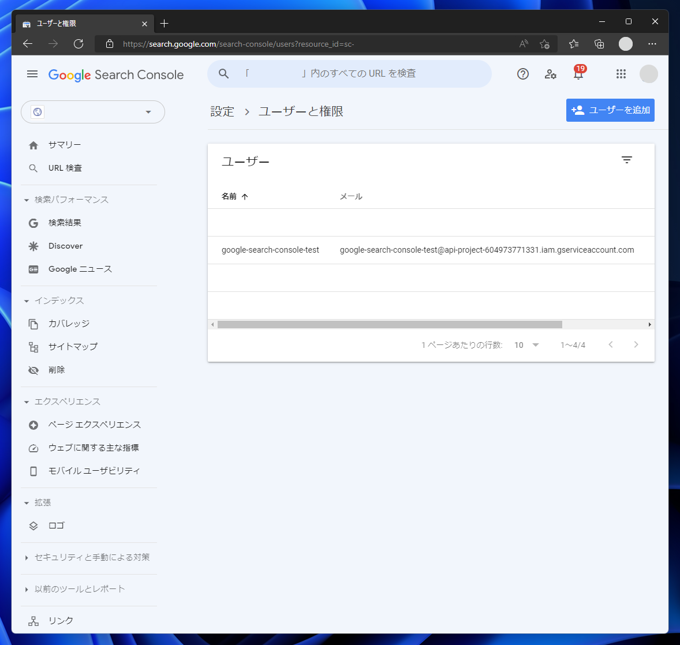Open サイトマップ page
The height and width of the screenshot is (645, 680).
[x=73, y=347]
